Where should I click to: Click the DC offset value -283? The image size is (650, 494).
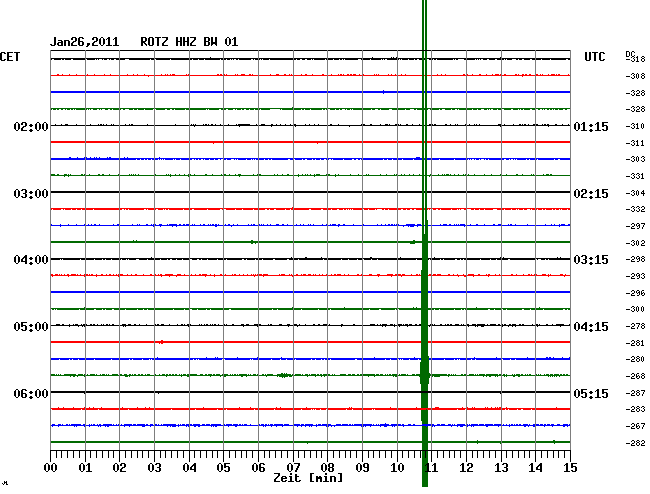635,409
